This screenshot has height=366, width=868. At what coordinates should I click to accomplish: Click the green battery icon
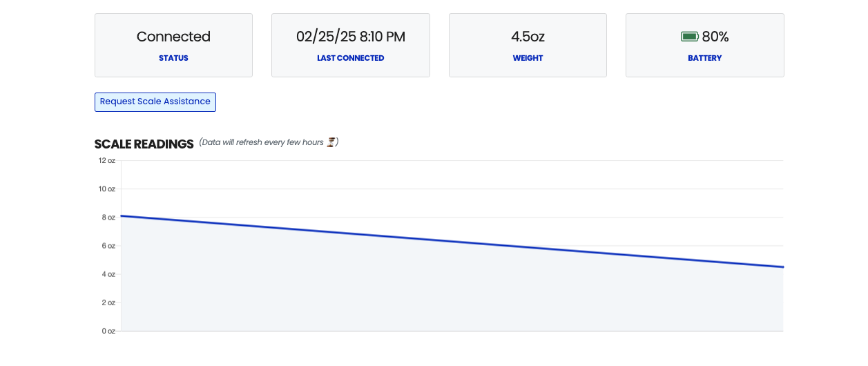click(690, 37)
